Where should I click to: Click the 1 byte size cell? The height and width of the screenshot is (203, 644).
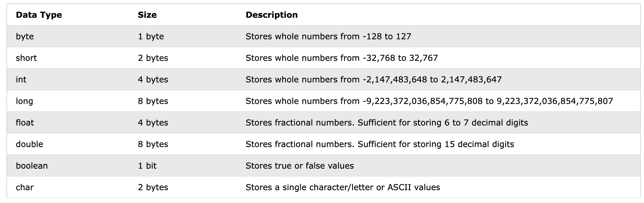click(x=151, y=36)
